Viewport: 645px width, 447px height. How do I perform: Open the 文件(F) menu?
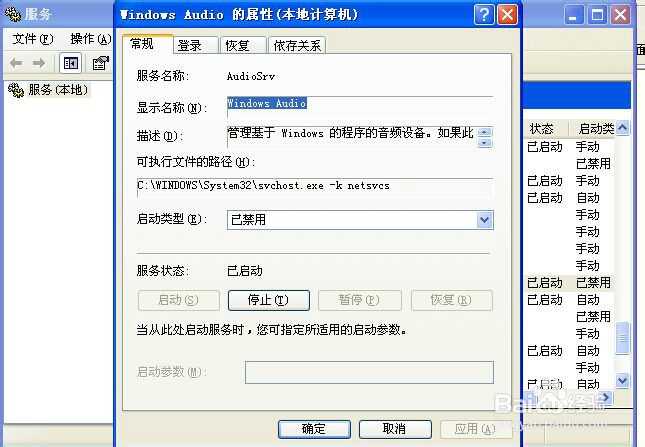click(x=33, y=39)
